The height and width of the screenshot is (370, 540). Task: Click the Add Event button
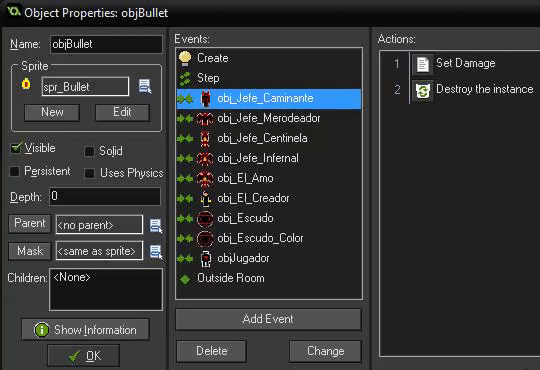269,319
